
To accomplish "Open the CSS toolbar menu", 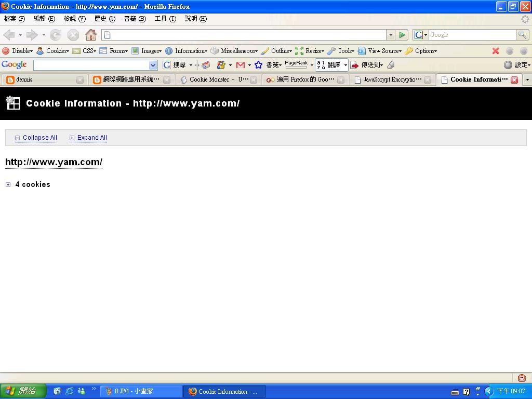I will [x=85, y=51].
